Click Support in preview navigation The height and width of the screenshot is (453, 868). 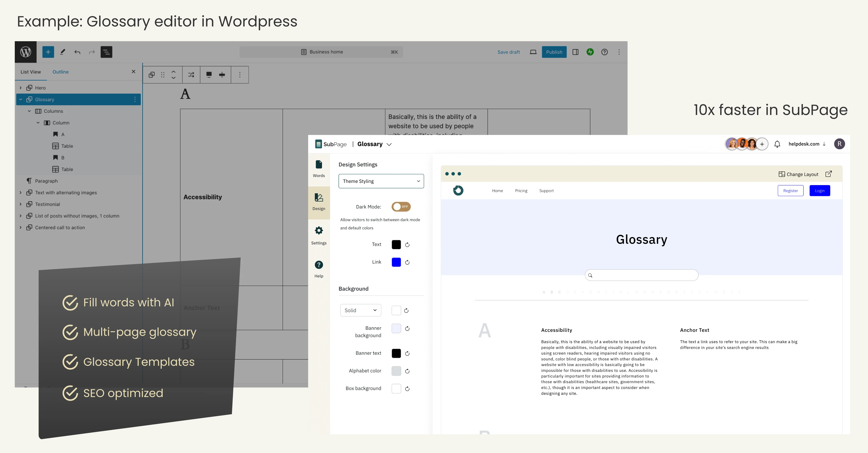coord(546,191)
